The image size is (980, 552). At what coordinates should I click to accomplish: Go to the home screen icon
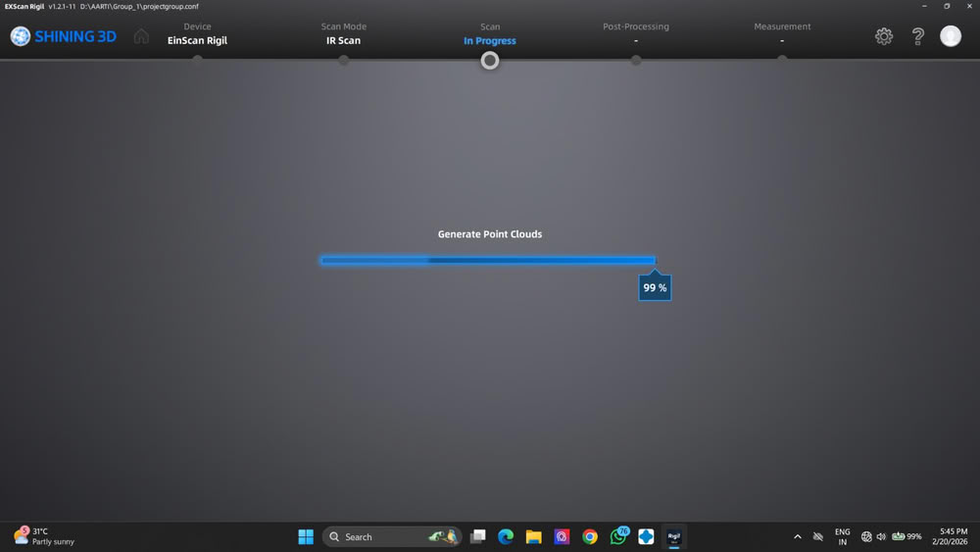click(141, 36)
